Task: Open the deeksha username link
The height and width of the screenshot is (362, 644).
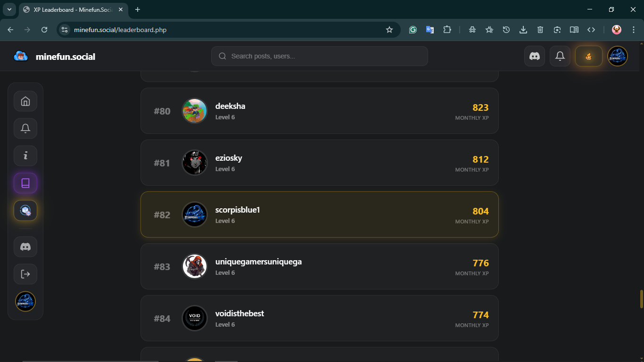Action: coord(230,106)
